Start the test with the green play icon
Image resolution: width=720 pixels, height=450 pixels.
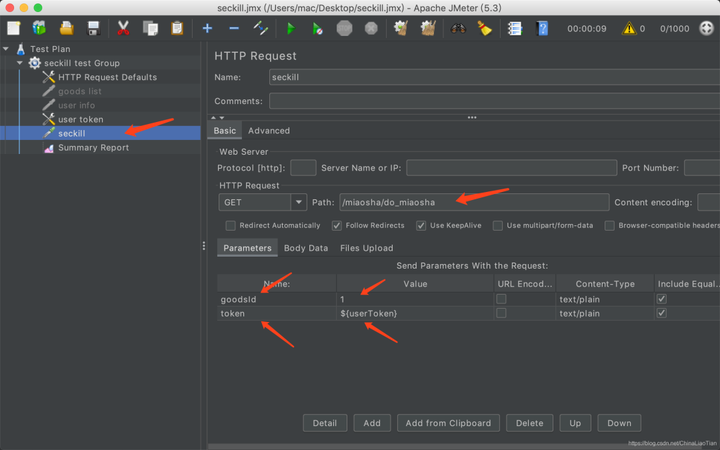291,28
